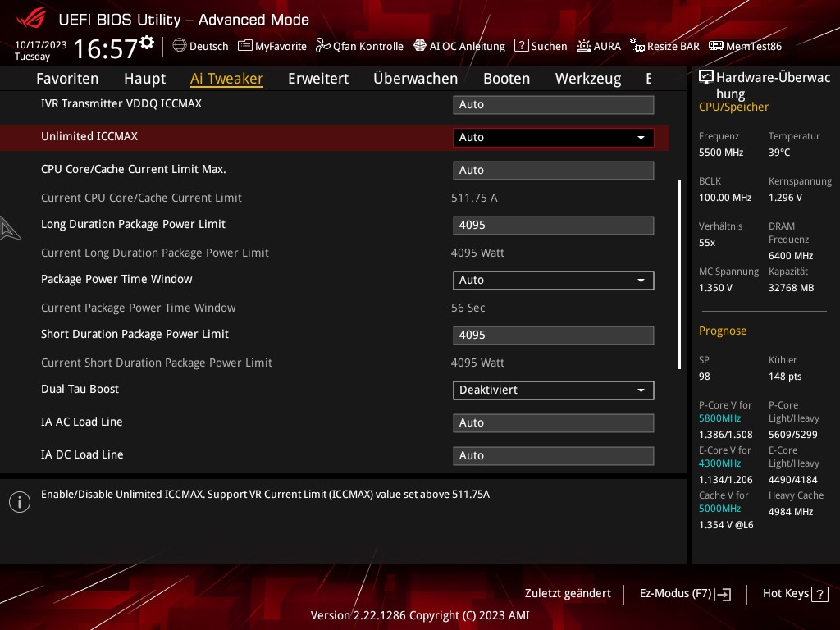This screenshot has width=840, height=630.
Task: Click the settings list scrollbar
Action: 679,274
